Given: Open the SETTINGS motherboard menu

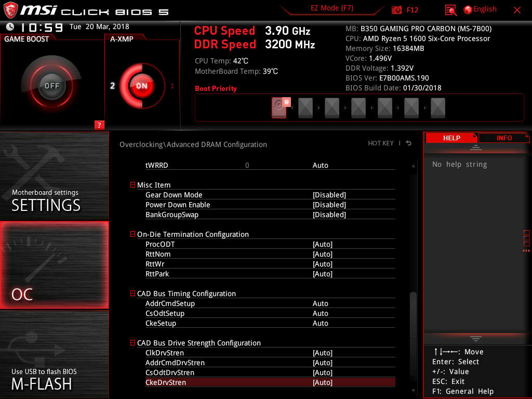Looking at the screenshot, I should click(x=54, y=176).
